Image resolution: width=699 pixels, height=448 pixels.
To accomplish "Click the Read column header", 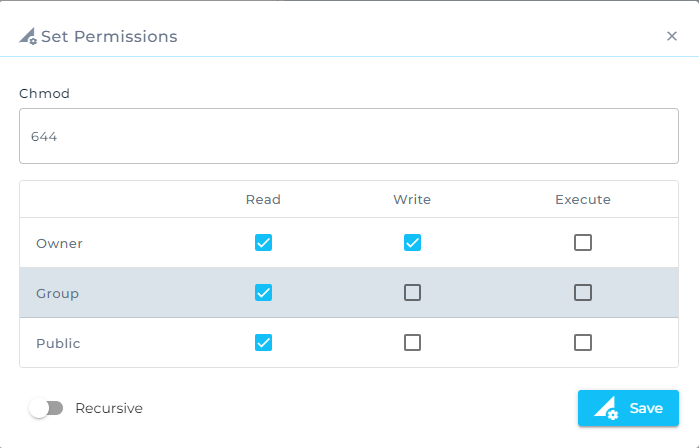I will pos(263,199).
